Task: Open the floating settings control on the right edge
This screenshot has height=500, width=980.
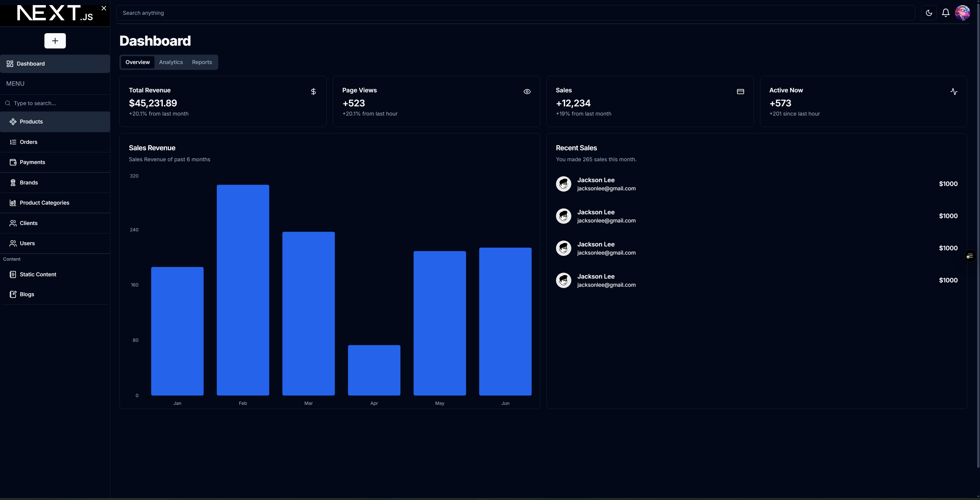Action: (970, 256)
